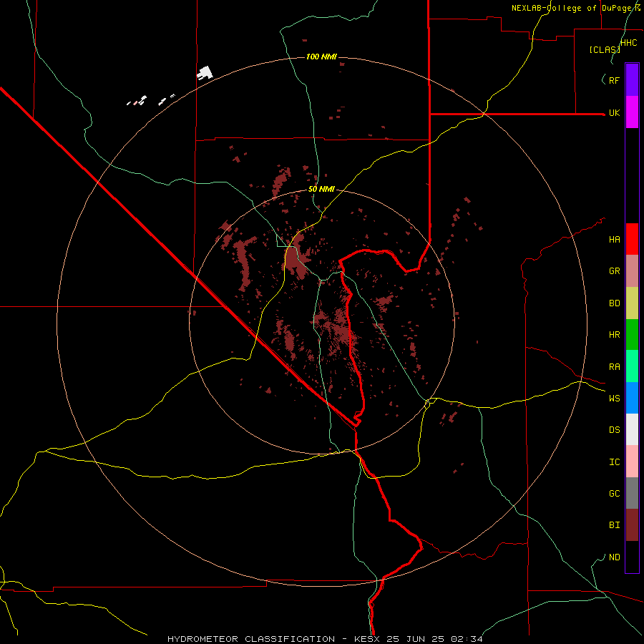The image size is (644, 644).
Task: Click the 100 NMI range ring label
Action: point(321,57)
